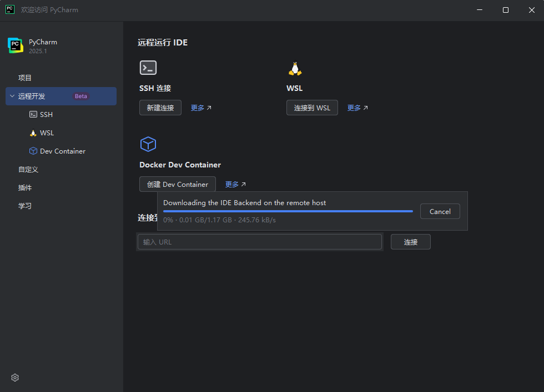Click the 新建连接 button

coord(160,108)
